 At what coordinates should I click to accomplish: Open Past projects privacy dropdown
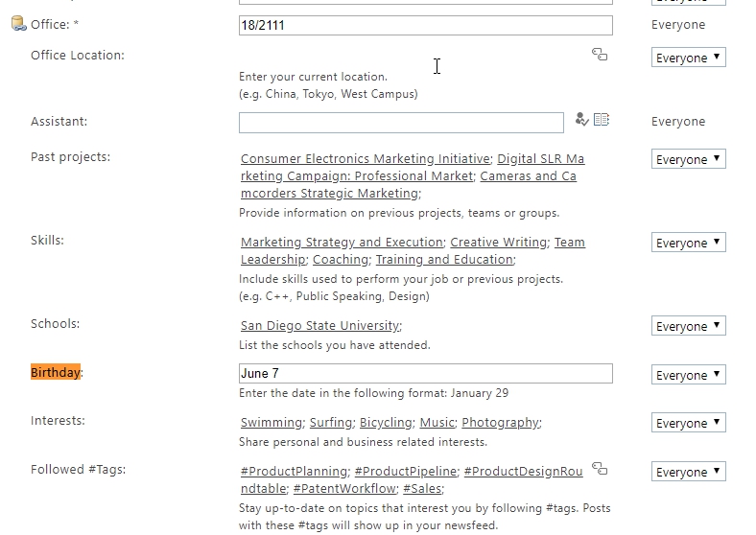(x=688, y=159)
